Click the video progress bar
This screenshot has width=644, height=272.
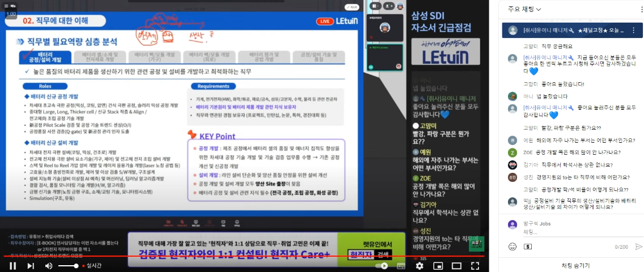227,256
